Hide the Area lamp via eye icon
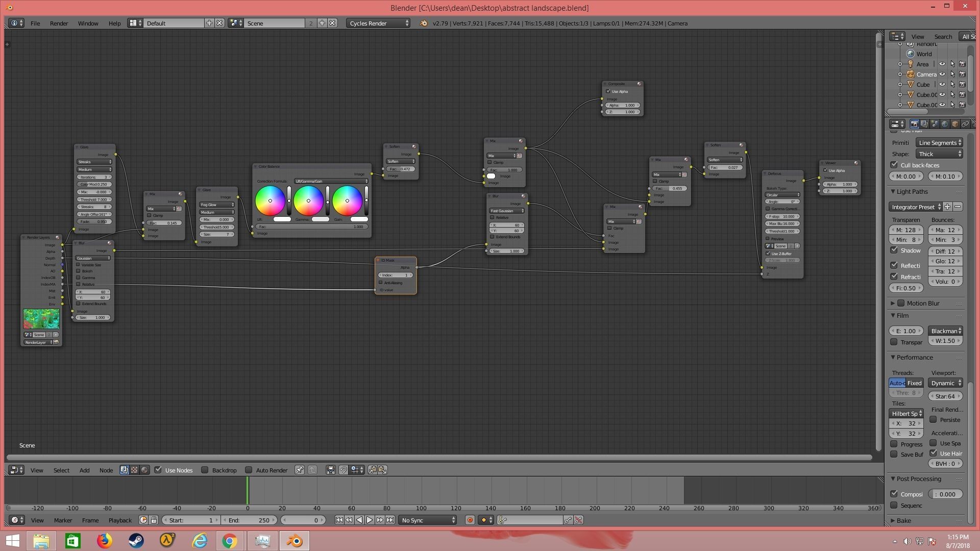The image size is (980, 551). coord(942,64)
